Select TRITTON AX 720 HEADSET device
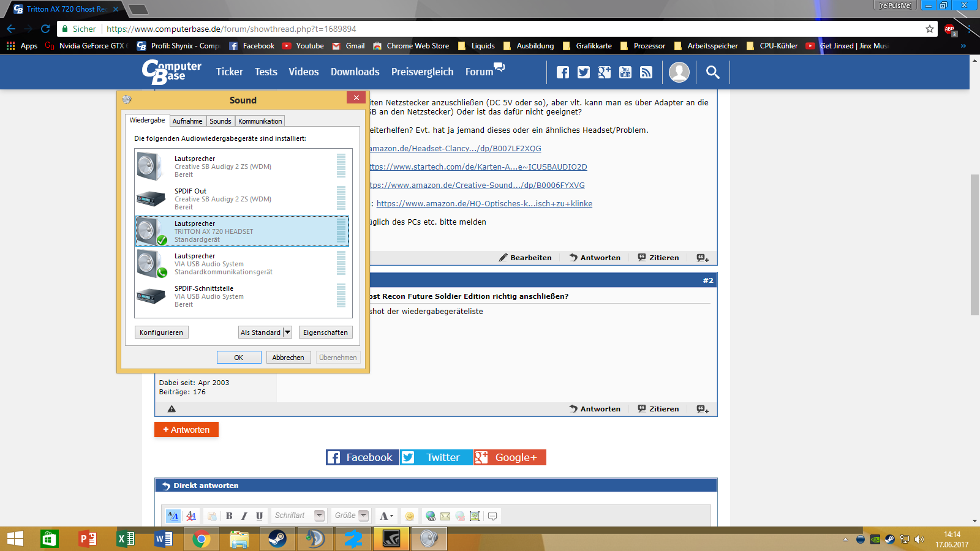 click(242, 231)
